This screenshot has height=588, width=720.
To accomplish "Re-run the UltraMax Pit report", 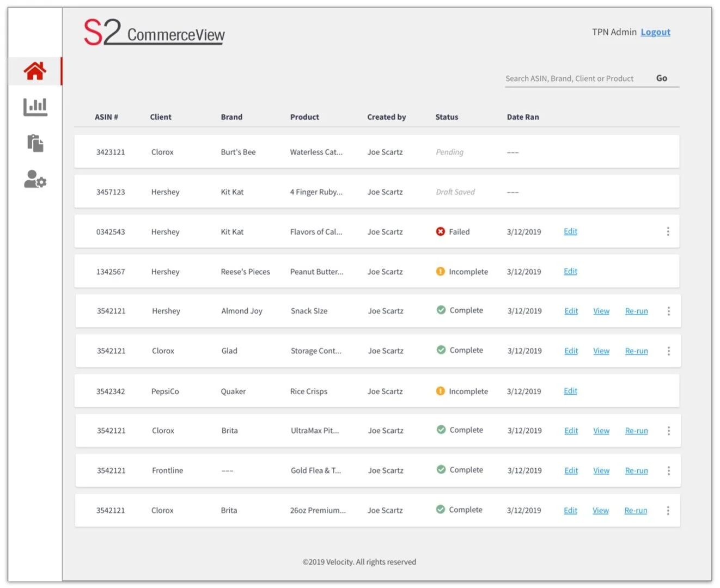I will (x=636, y=430).
